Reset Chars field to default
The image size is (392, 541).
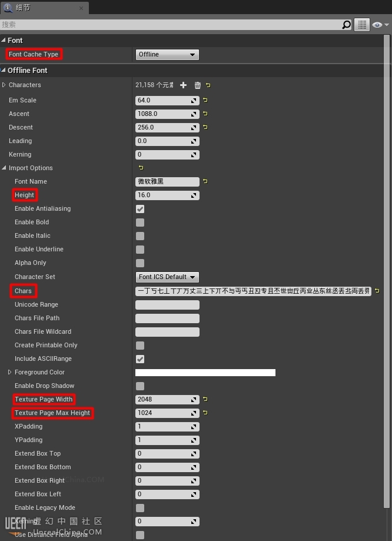(377, 291)
